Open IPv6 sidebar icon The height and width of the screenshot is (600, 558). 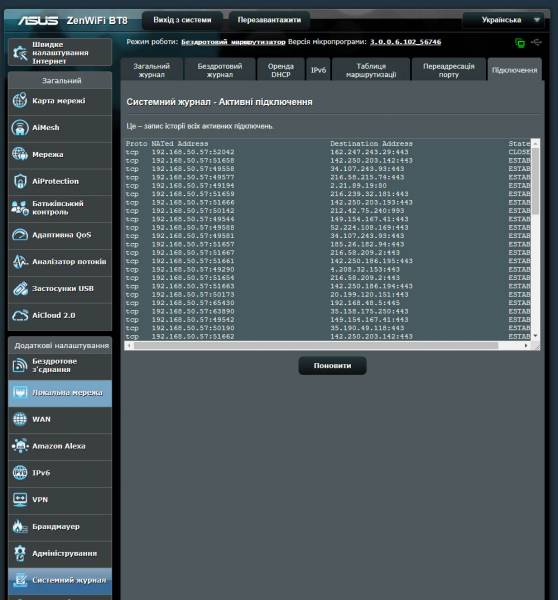[20, 473]
